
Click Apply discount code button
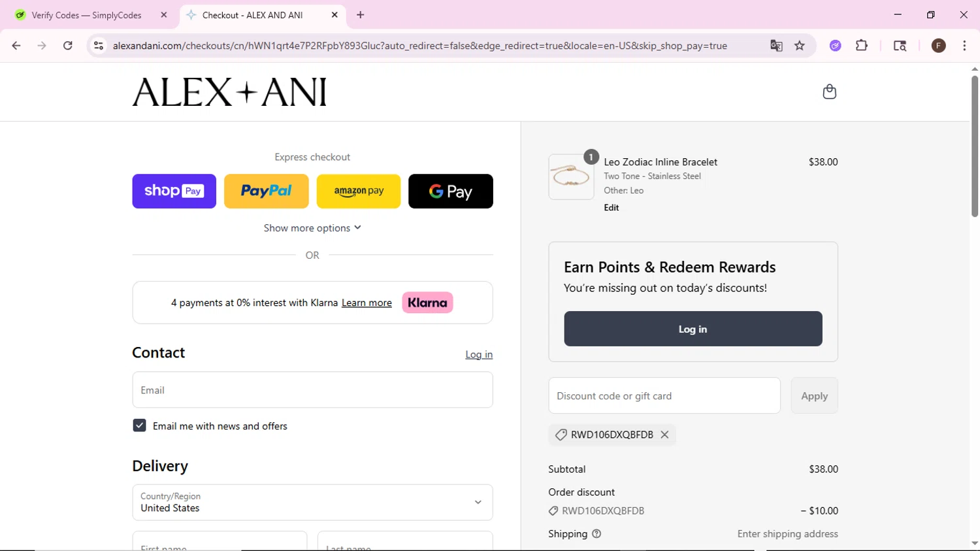coord(814,395)
